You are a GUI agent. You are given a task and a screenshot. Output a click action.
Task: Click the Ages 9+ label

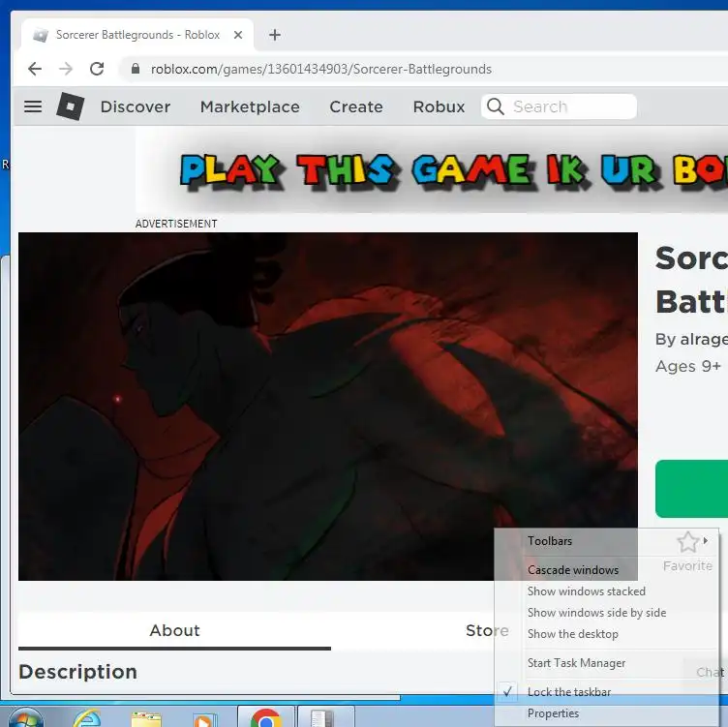688,366
